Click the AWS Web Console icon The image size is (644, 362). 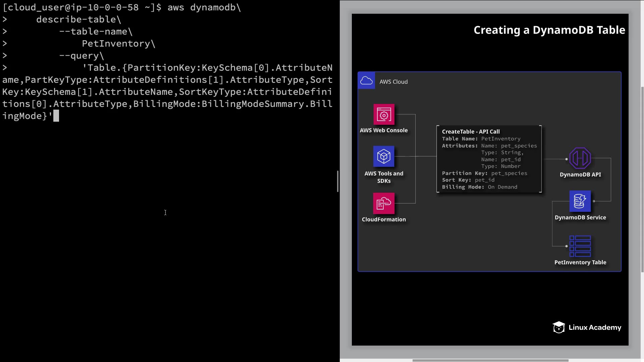(x=384, y=115)
